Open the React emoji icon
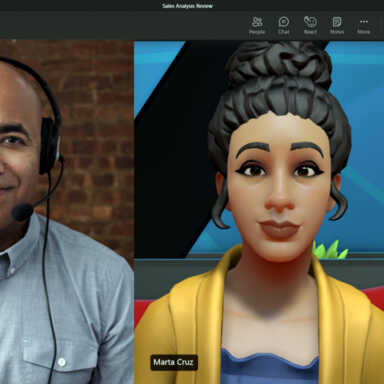 310,22
